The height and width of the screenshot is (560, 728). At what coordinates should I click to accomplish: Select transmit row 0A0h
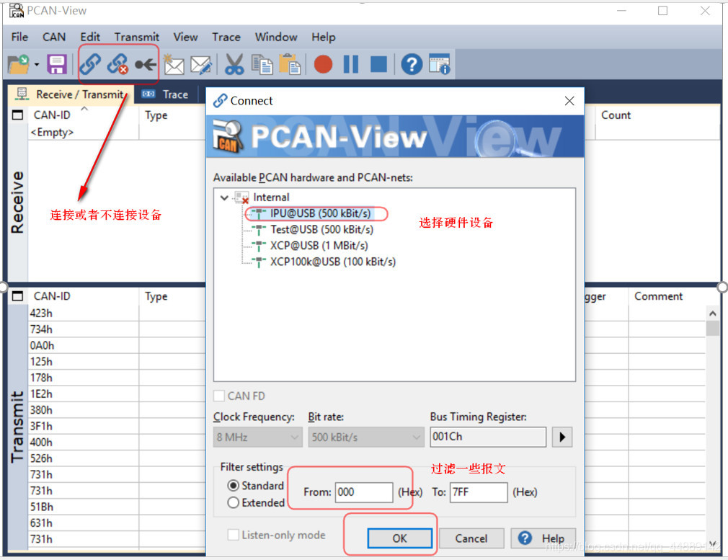[x=43, y=345]
